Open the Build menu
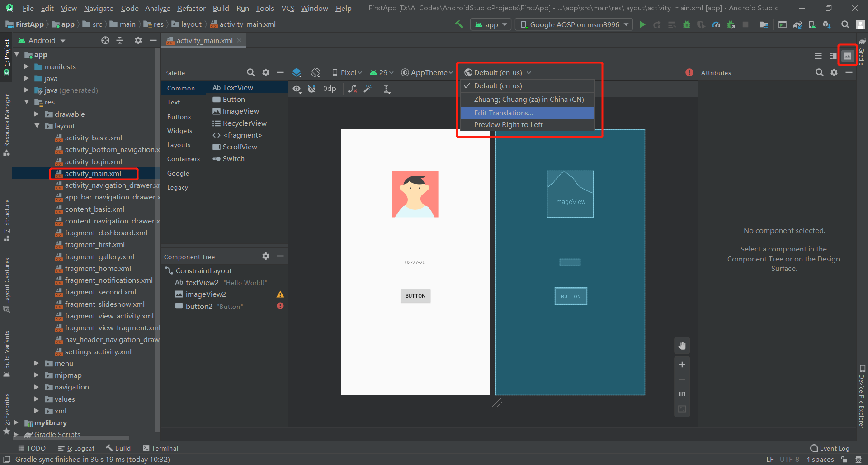Image resolution: width=868 pixels, height=465 pixels. (x=221, y=8)
